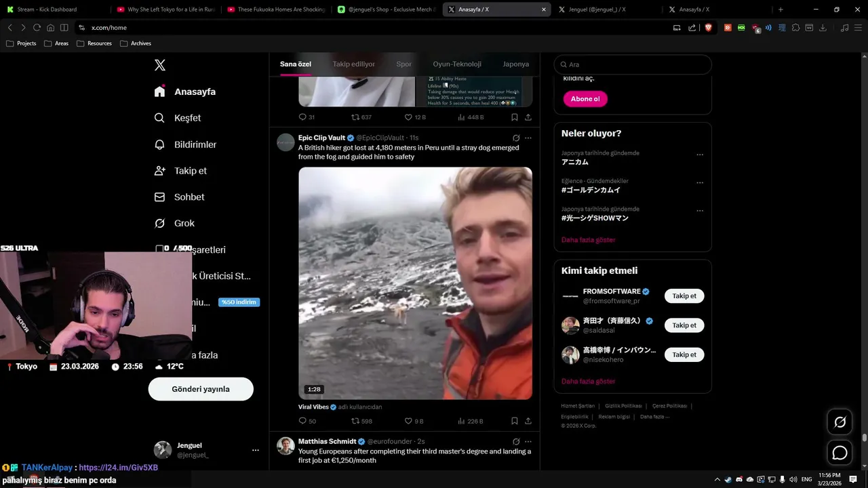
Task: Open the Archives bookmarks folder
Action: (x=136, y=43)
